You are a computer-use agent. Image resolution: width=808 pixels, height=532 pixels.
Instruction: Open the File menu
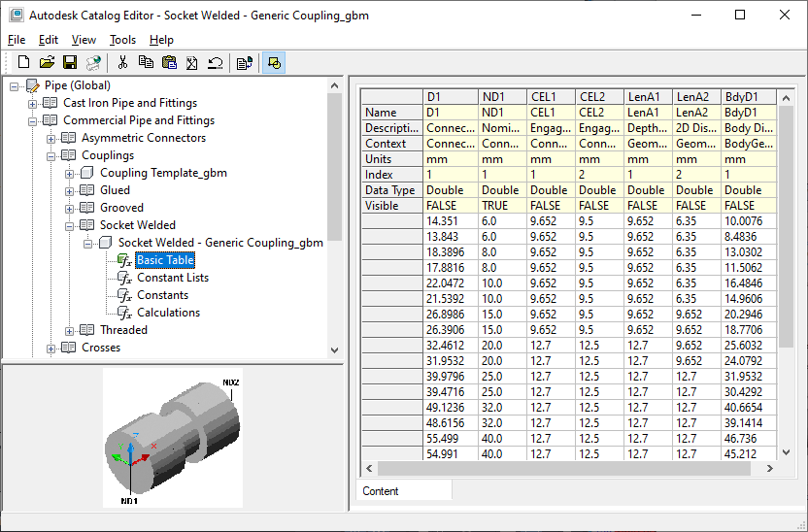pyautogui.click(x=17, y=40)
